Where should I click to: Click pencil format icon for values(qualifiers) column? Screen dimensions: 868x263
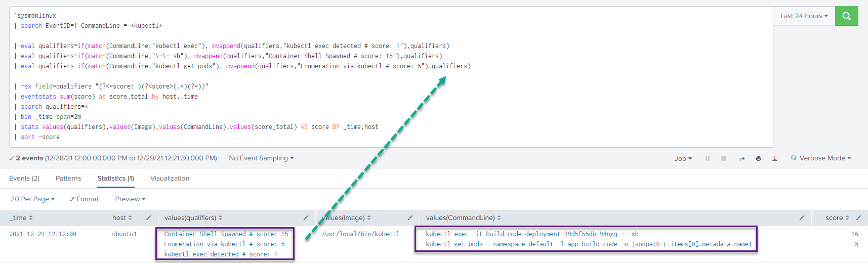(306, 218)
